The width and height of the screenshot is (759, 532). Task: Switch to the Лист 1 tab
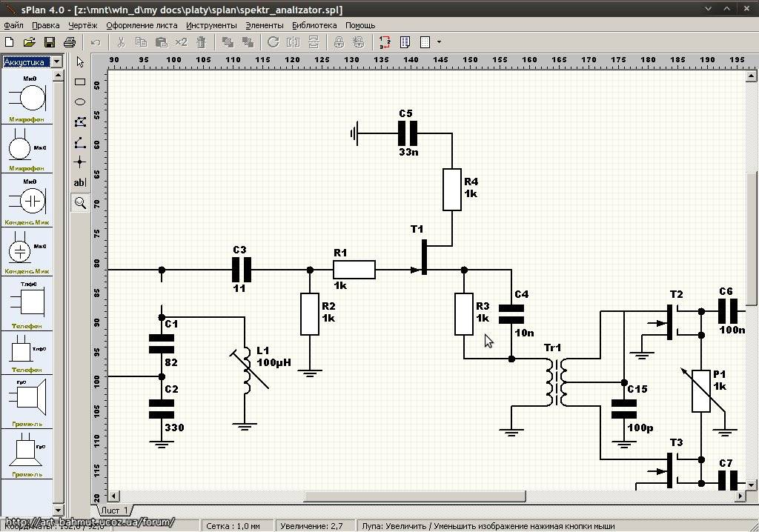(115, 511)
